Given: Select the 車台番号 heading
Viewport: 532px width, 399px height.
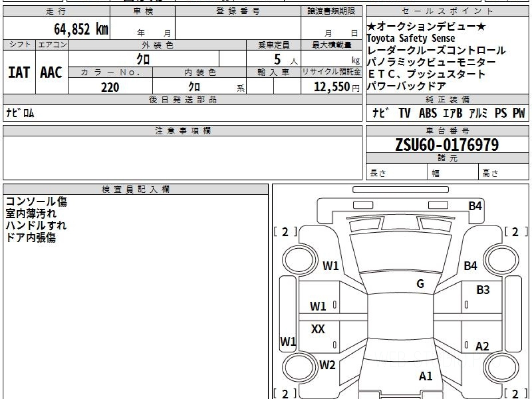Looking at the screenshot, I should point(447,131).
